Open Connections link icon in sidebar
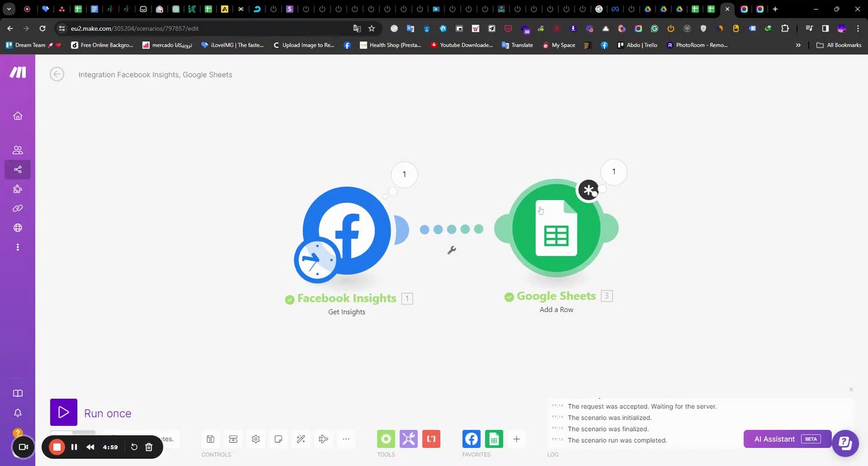The width and height of the screenshot is (868, 466). (x=17, y=208)
